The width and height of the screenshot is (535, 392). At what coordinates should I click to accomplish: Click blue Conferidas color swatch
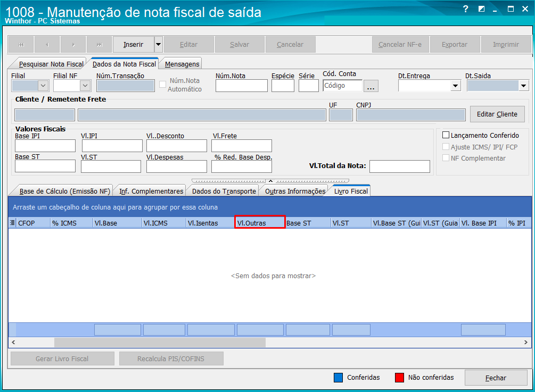[338, 378]
